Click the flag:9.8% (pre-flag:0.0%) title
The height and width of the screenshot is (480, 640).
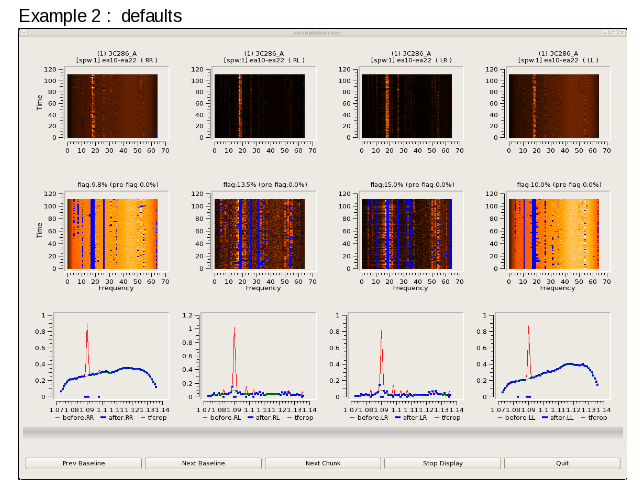coord(118,184)
